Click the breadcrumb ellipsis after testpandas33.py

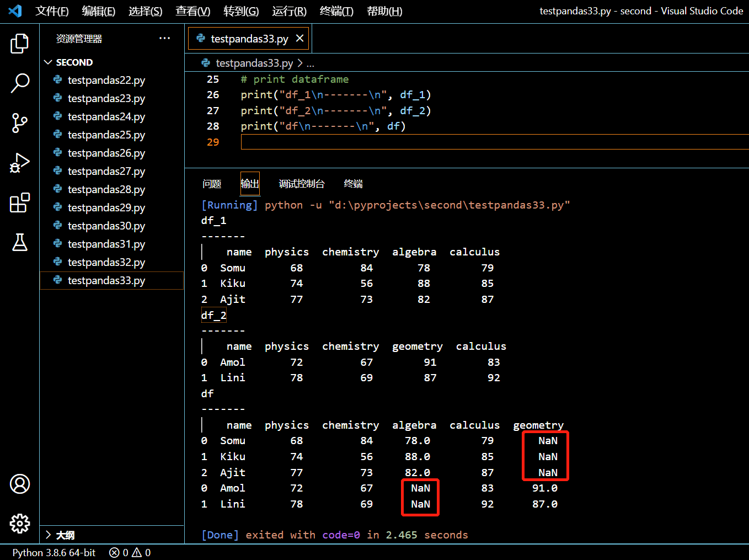click(x=311, y=64)
